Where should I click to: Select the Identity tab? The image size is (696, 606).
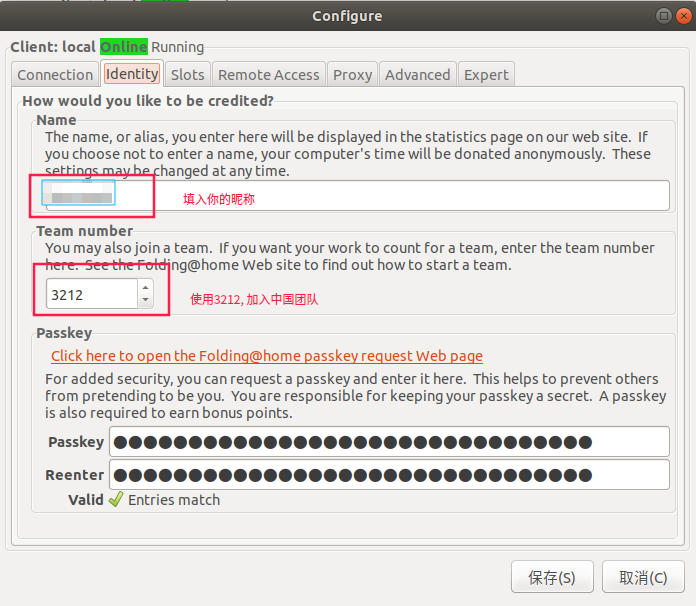click(132, 74)
